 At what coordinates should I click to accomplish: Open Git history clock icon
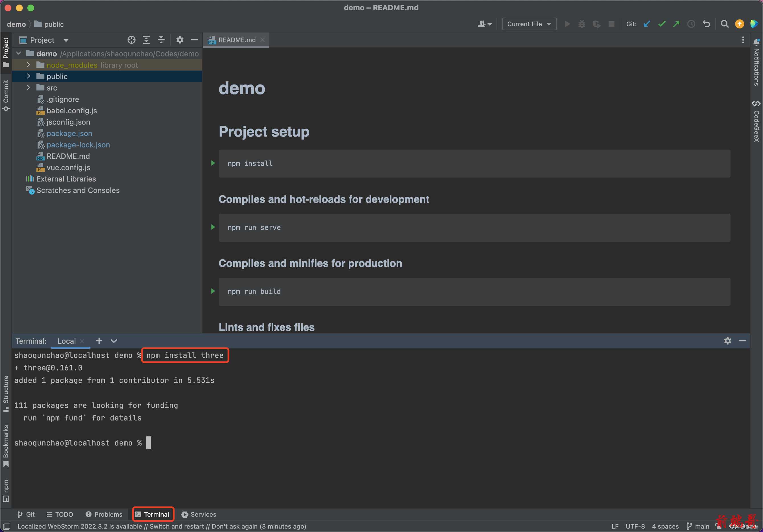pyautogui.click(x=691, y=24)
